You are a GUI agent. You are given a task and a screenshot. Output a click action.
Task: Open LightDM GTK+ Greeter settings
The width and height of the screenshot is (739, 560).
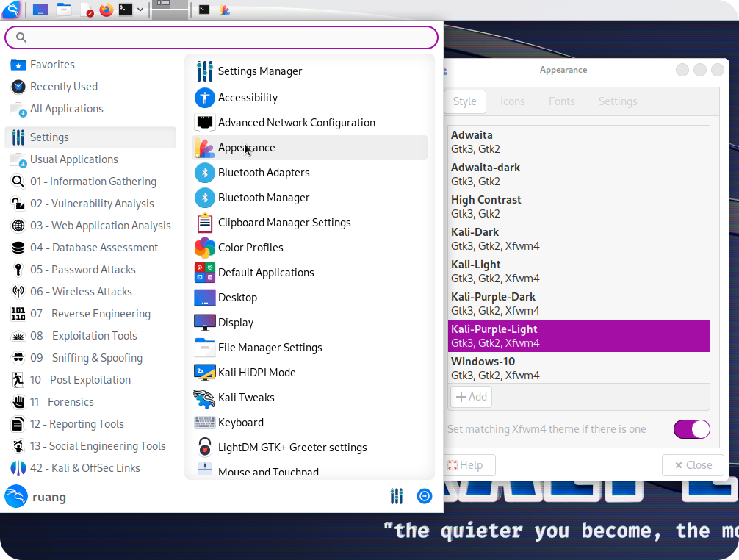click(x=310, y=448)
